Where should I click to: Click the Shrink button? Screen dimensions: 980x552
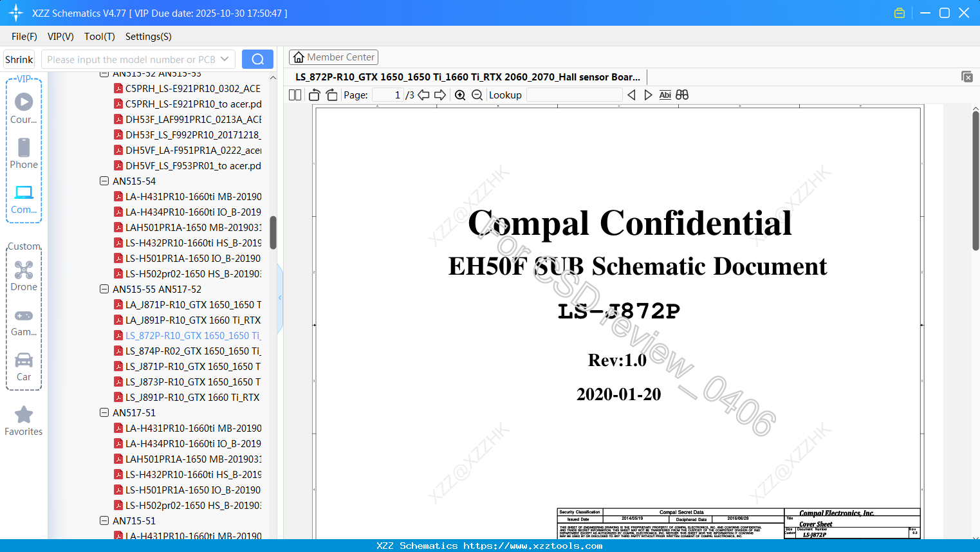19,59
